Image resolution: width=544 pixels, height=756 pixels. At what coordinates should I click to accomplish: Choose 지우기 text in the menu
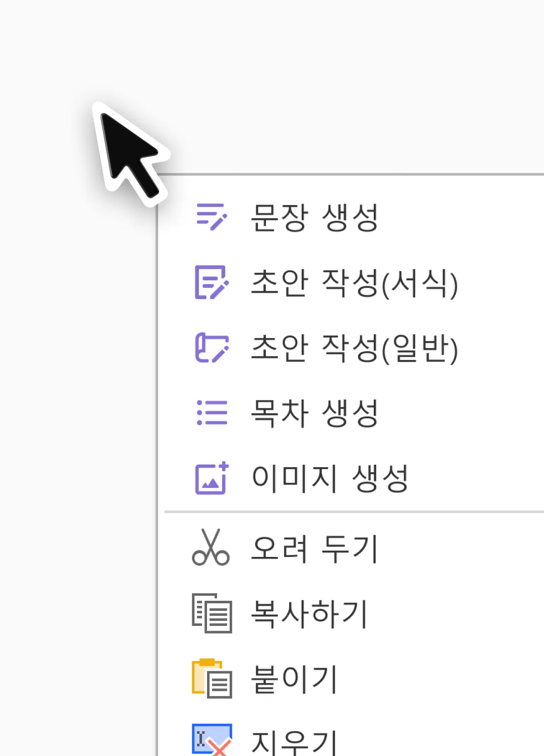294,742
